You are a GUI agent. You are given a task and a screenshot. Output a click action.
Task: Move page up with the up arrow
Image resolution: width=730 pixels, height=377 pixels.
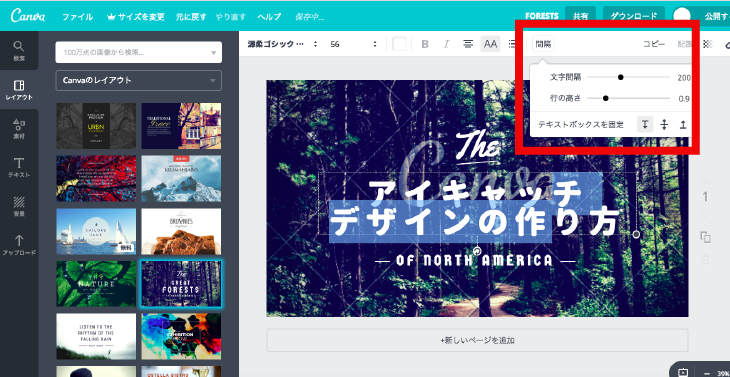pos(705,181)
